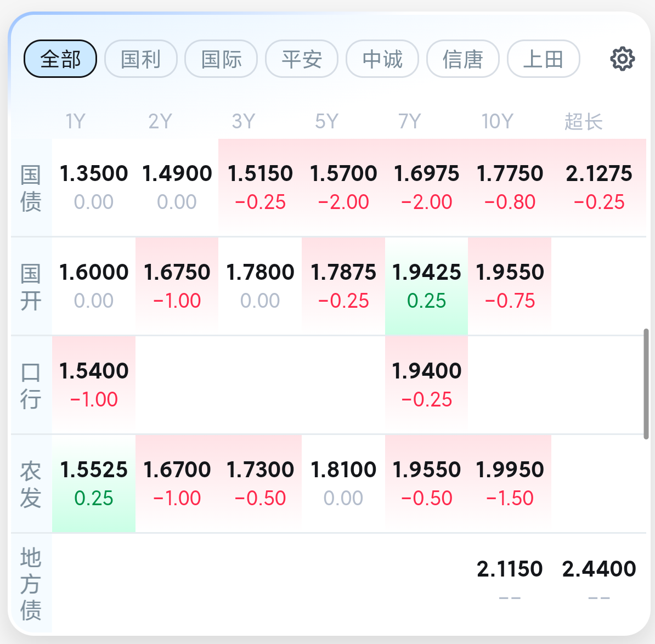
Task: Click the 超长 column header
Action: pyautogui.click(x=584, y=121)
